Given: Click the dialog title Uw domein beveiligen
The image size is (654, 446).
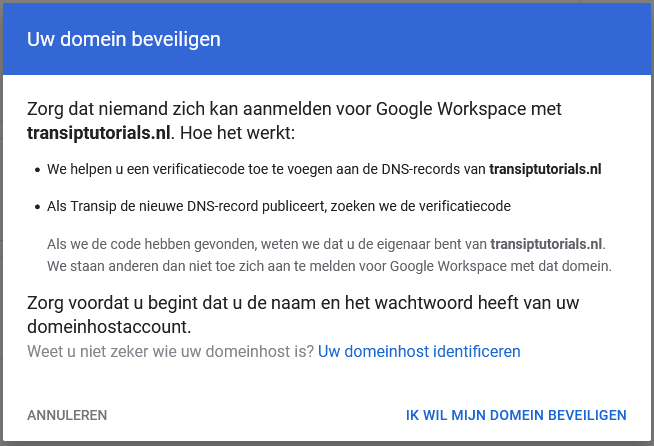Looking at the screenshot, I should click(x=124, y=40).
